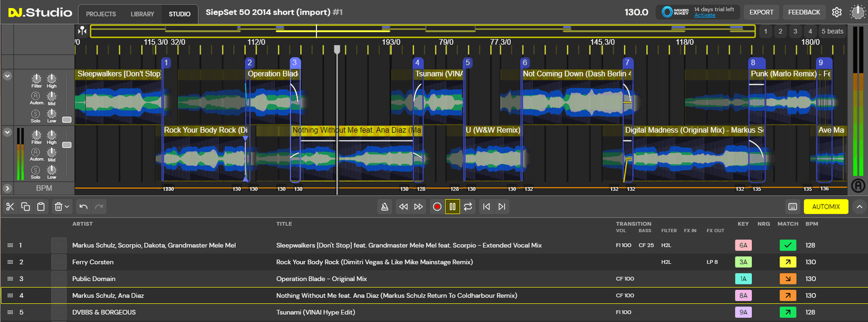The image size is (868, 322).
Task: Adjust the master volume knob top right
Action: 857,12
